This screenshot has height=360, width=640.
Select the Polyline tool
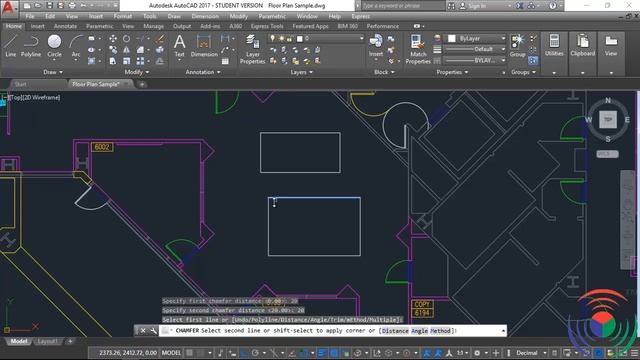coord(31,45)
